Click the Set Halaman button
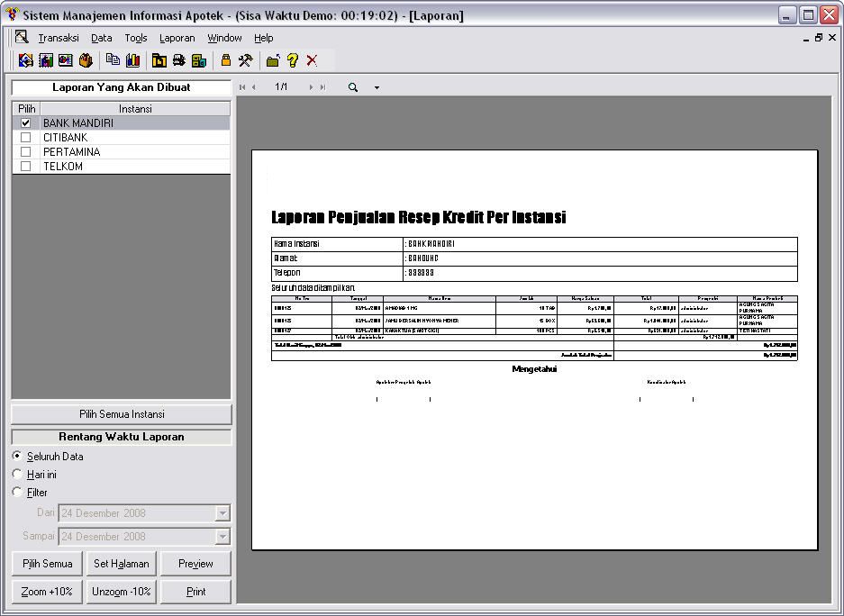 121,563
